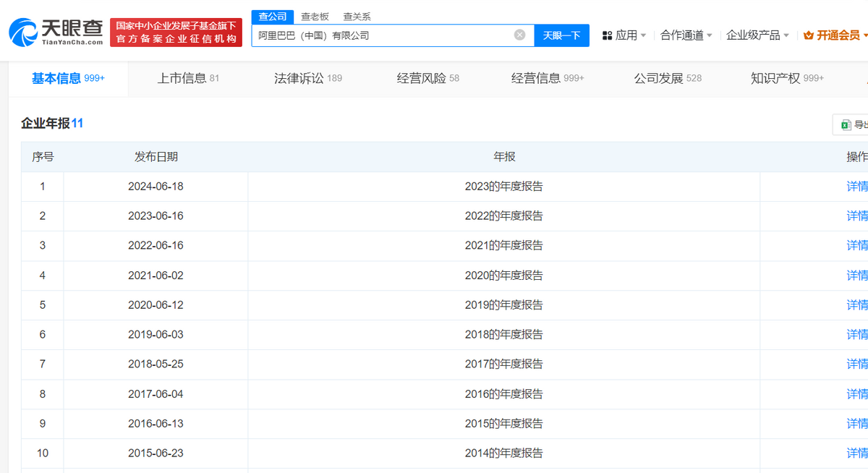The width and height of the screenshot is (868, 473).
Task: Click the red official credit agency banner
Action: tap(176, 33)
